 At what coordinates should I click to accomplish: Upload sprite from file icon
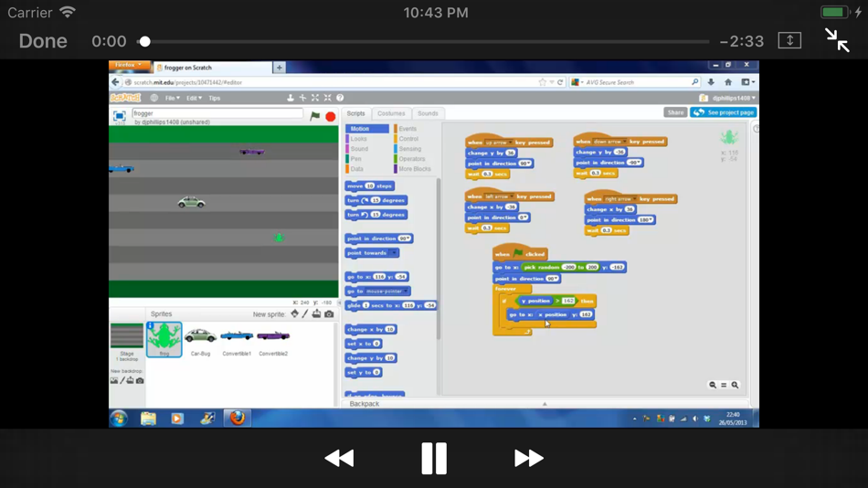pos(317,314)
